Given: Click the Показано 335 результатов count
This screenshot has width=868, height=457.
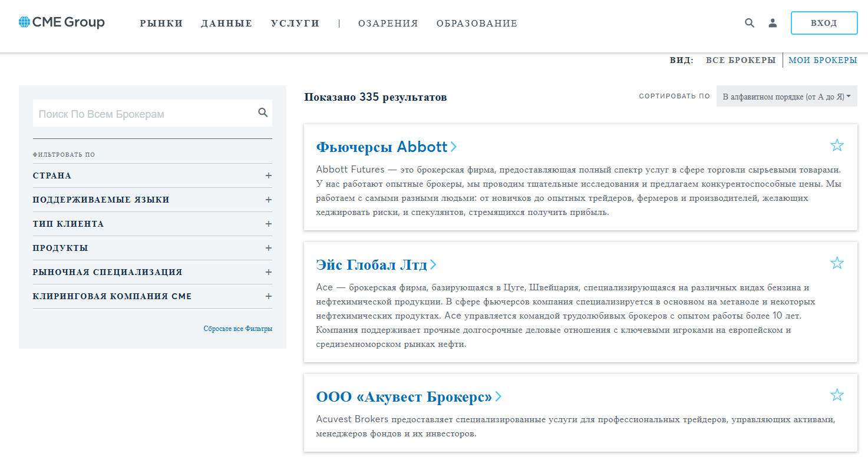Looking at the screenshot, I should click(x=375, y=97).
